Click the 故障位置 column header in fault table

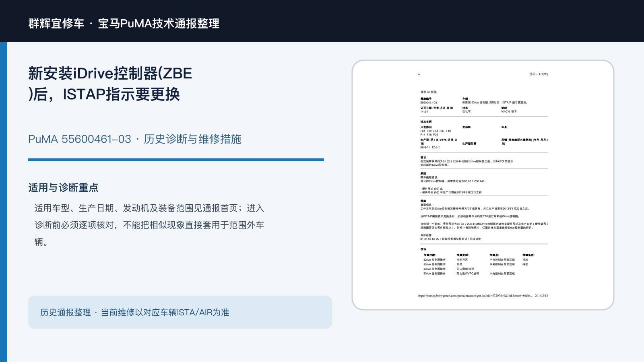[429, 255]
